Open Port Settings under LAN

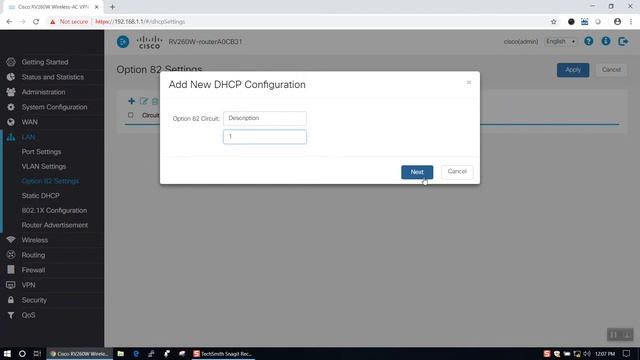tap(41, 152)
